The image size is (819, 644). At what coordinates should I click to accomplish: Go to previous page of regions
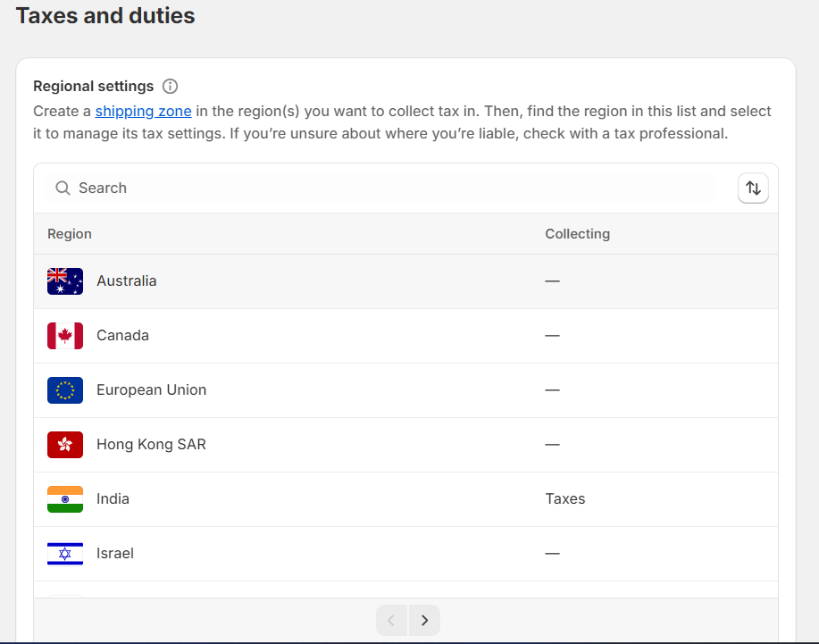[391, 620]
